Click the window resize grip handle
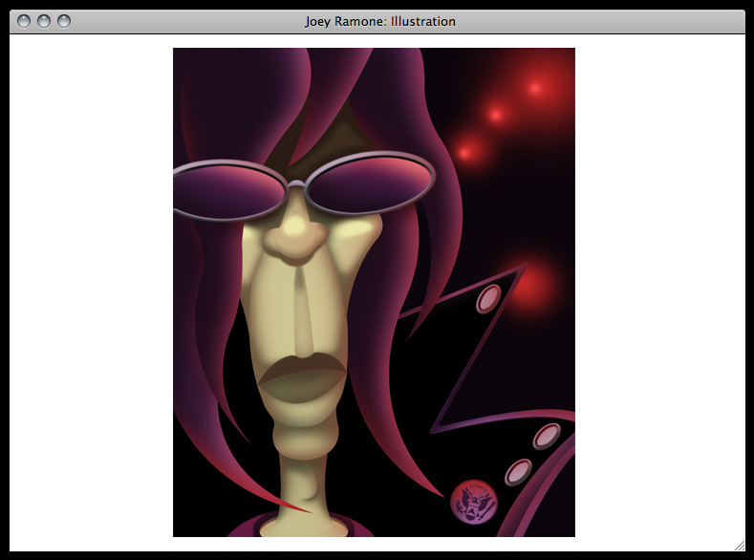 pos(739,545)
